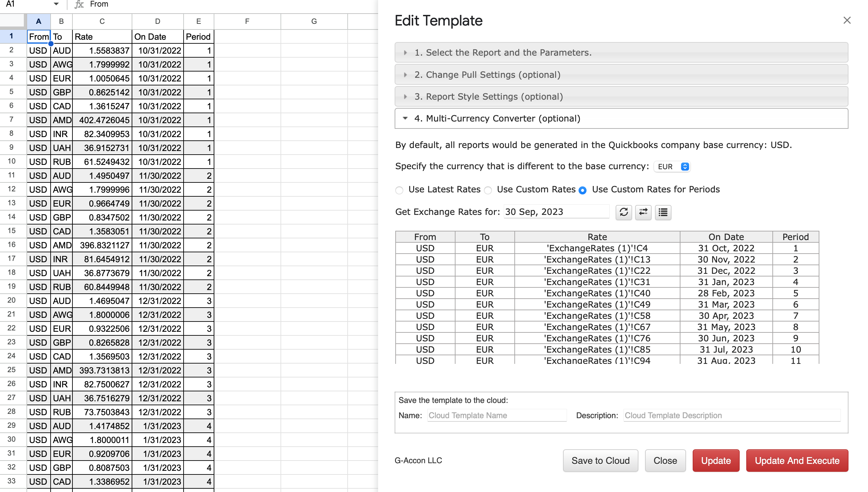Click the Rate header cell in spreadsheet
The height and width of the screenshot is (492, 868).
point(102,36)
